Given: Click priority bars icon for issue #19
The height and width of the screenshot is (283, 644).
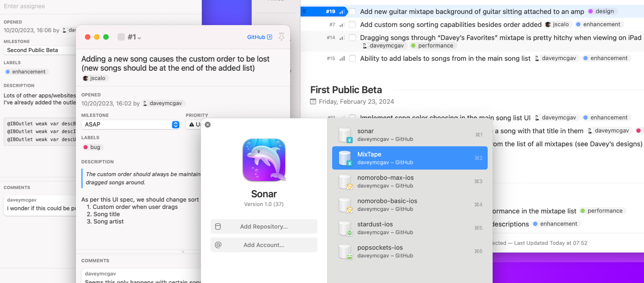Looking at the screenshot, I should 342,12.
